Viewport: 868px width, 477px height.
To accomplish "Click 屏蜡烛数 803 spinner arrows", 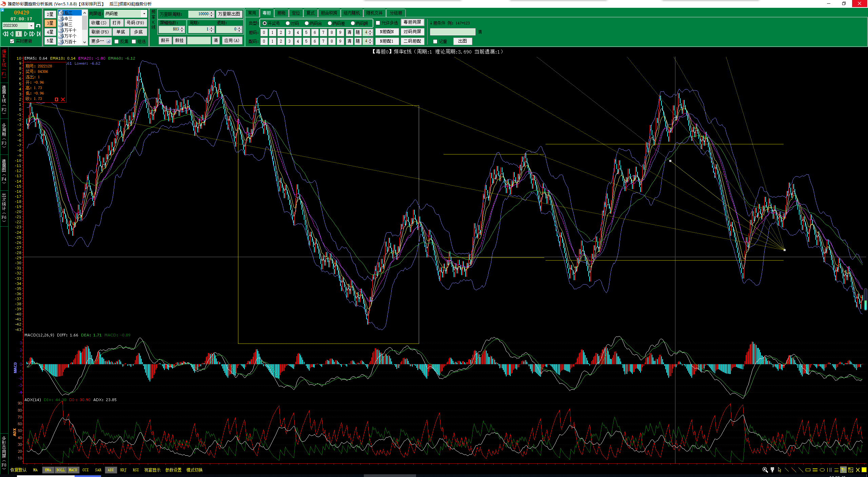I will pyautogui.click(x=182, y=29).
